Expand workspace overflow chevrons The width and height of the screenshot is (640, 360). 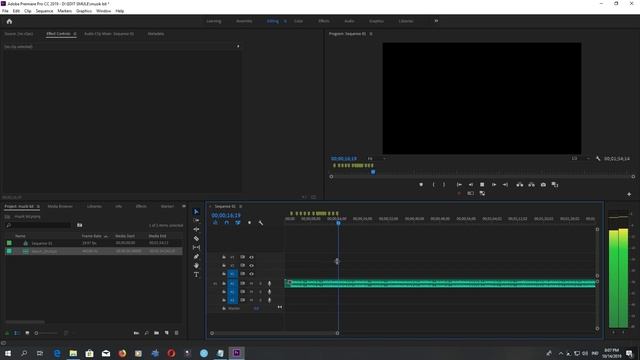[436, 21]
